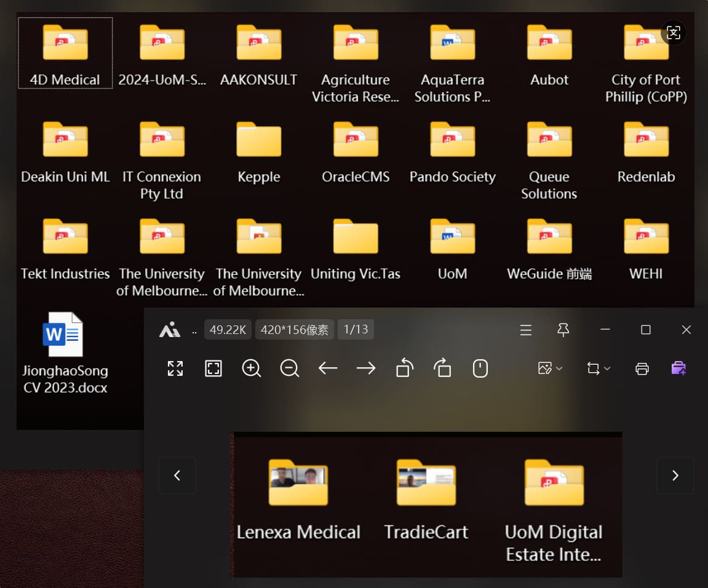Image resolution: width=708 pixels, height=588 pixels.
Task: Open the viewer hamburger menu
Action: (525, 330)
